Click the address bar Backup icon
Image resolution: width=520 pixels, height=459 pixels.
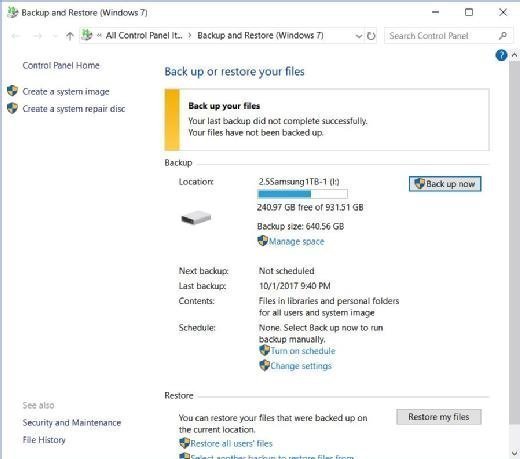87,35
